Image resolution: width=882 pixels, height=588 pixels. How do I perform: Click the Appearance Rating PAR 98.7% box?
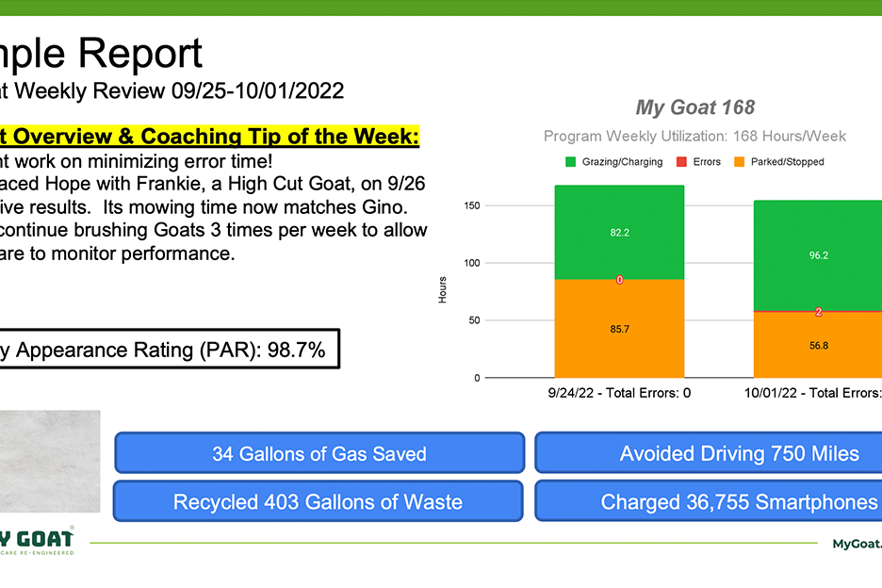pos(170,350)
